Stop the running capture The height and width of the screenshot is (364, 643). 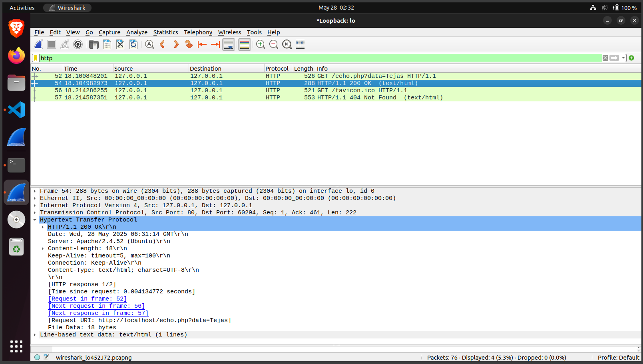pos(52,44)
